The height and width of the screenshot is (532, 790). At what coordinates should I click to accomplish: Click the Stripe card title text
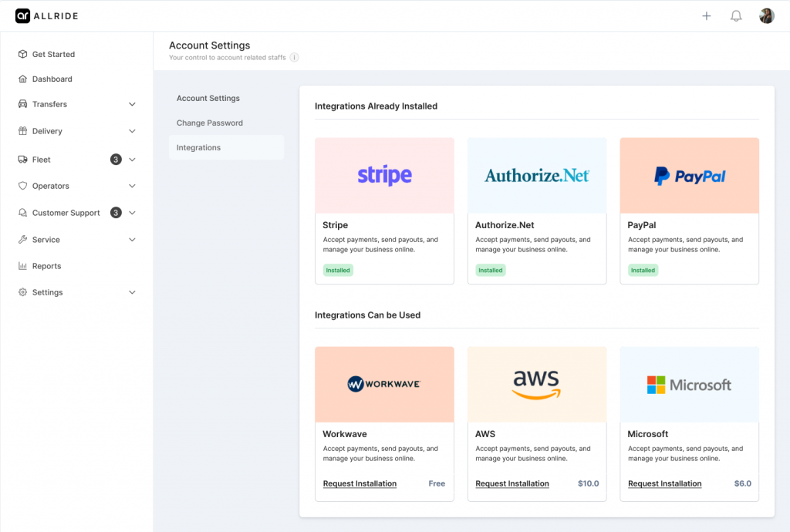coord(335,225)
